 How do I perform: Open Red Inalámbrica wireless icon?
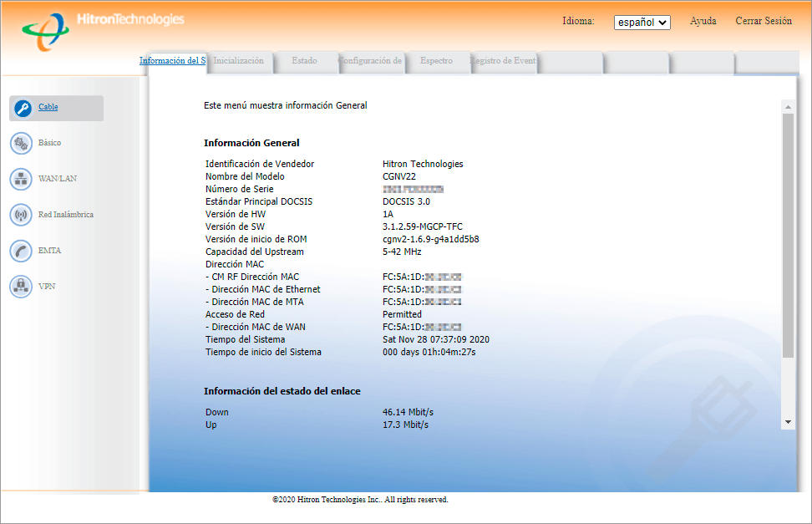pyautogui.click(x=21, y=215)
